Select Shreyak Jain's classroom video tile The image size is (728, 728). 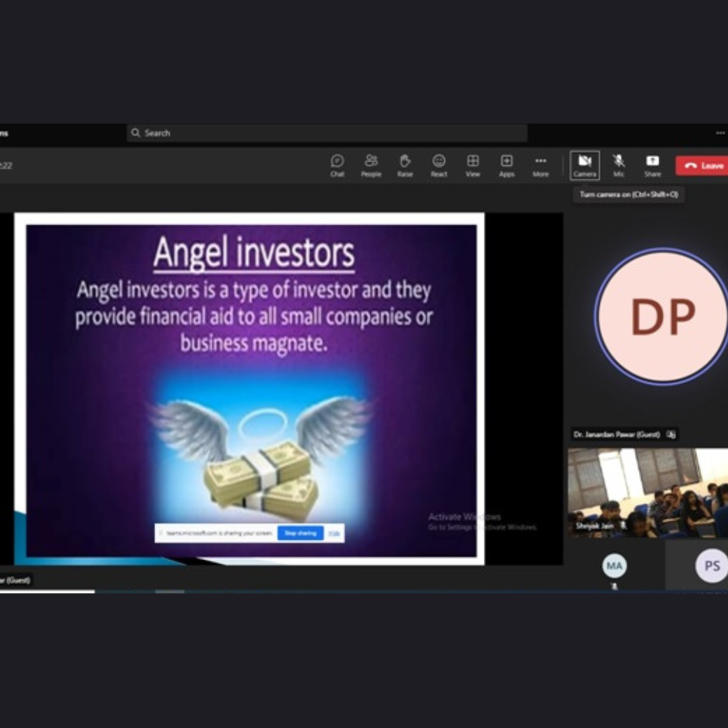(x=647, y=492)
